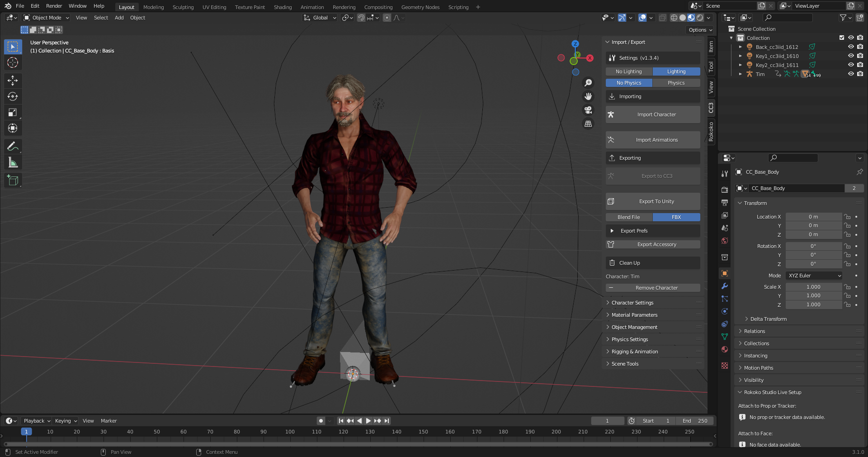Image resolution: width=868 pixels, height=457 pixels.
Task: Uncheck the Collection exclude checkbox
Action: coord(842,38)
